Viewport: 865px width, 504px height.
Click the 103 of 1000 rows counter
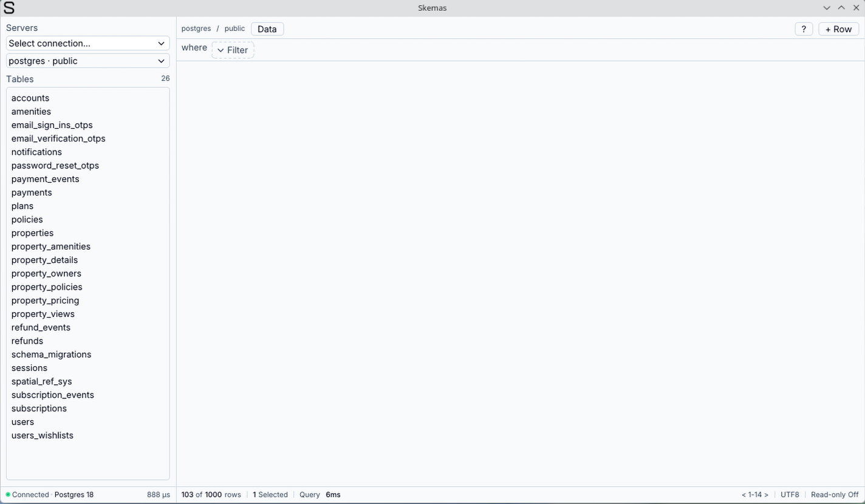tap(211, 495)
